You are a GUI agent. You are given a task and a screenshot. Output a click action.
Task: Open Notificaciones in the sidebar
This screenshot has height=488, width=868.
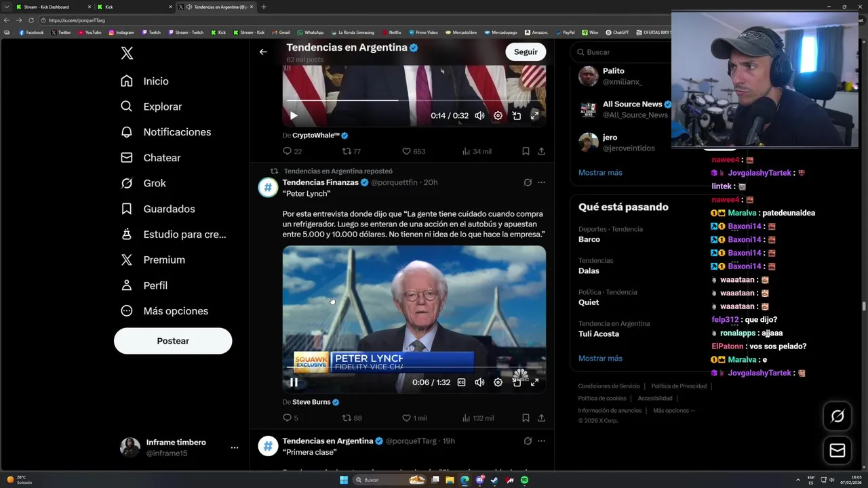pyautogui.click(x=165, y=132)
